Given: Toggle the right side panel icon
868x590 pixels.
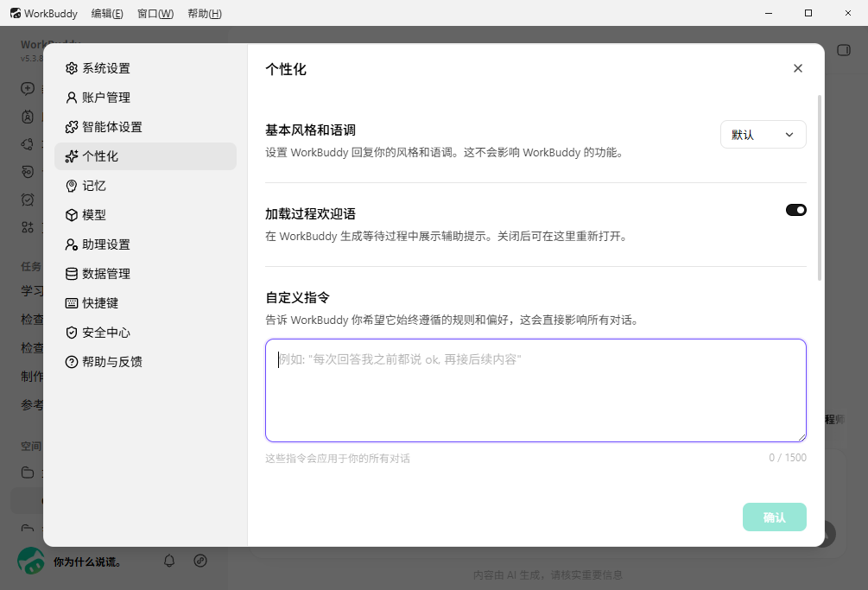Looking at the screenshot, I should 844,50.
